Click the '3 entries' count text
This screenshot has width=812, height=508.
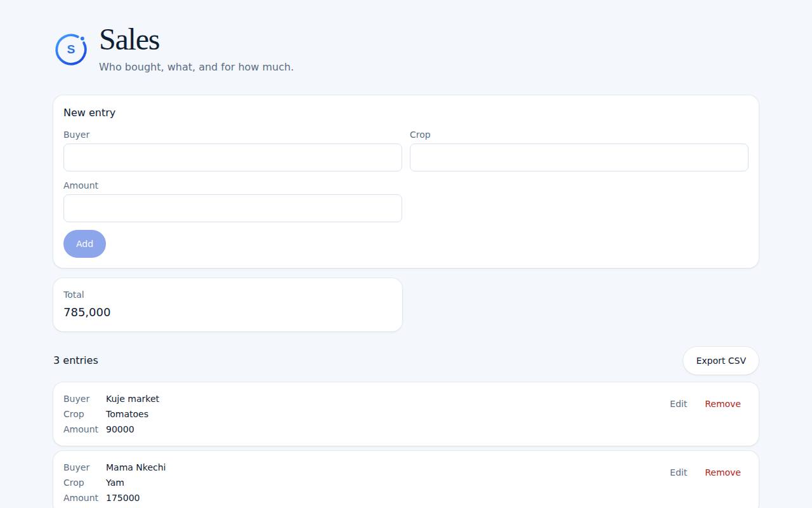[x=75, y=361]
